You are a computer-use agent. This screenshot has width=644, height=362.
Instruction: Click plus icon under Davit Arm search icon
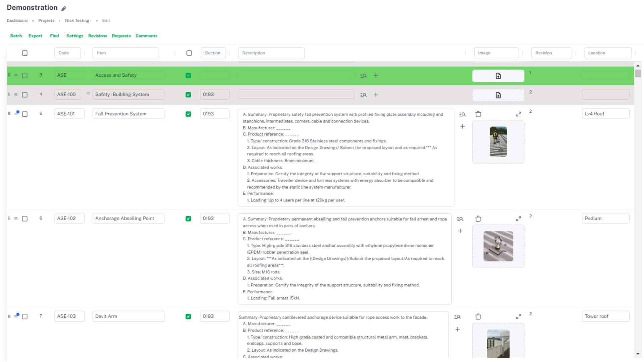point(458,329)
